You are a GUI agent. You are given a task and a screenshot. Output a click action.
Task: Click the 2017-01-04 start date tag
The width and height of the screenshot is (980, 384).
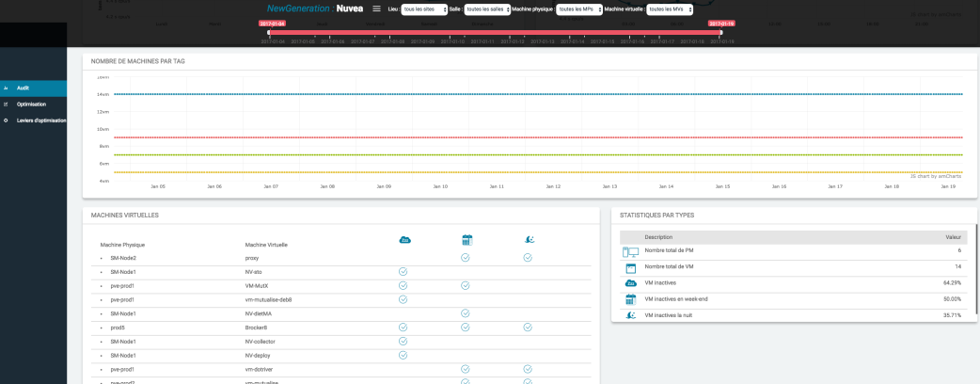tap(272, 24)
